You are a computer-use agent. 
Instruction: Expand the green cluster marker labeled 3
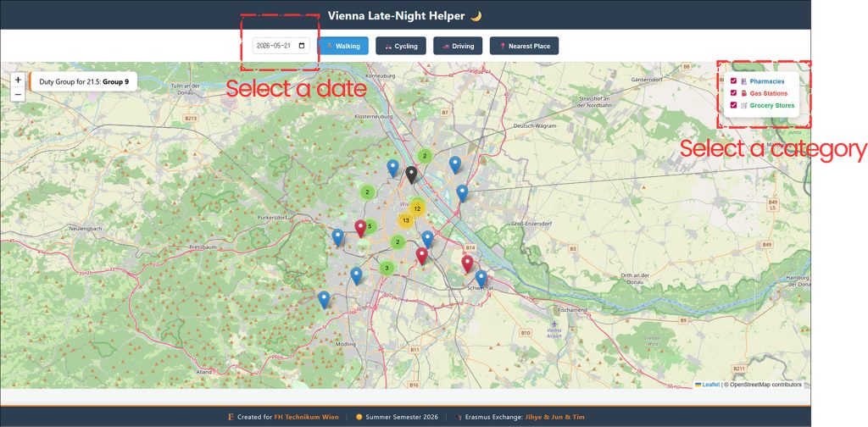[x=387, y=269]
